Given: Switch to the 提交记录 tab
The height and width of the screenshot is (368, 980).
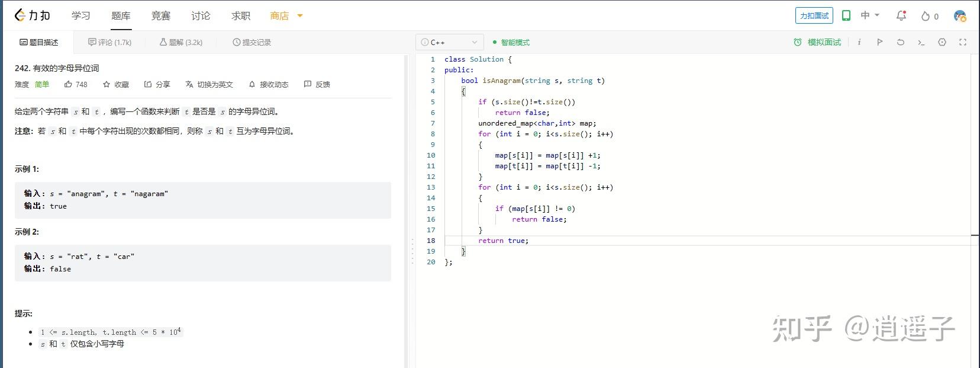Looking at the screenshot, I should coord(252,42).
